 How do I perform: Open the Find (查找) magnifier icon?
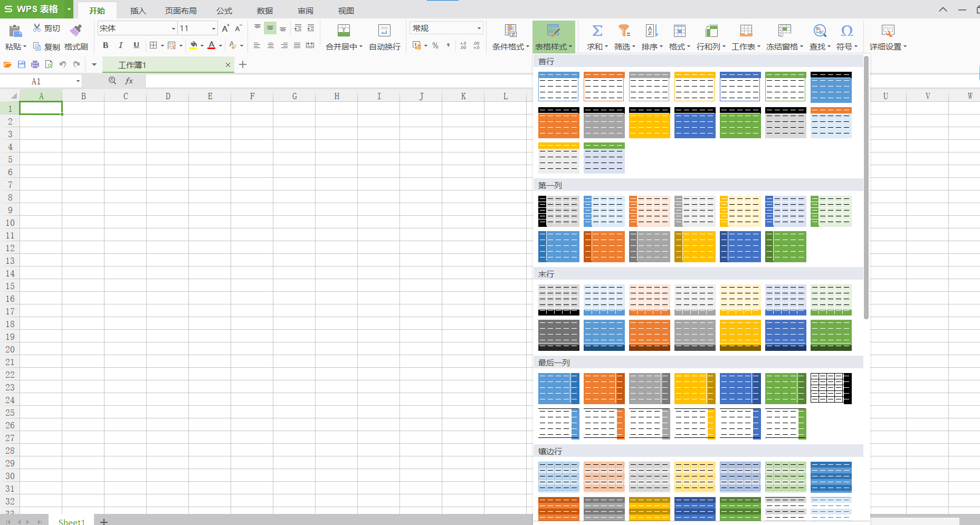pos(819,31)
